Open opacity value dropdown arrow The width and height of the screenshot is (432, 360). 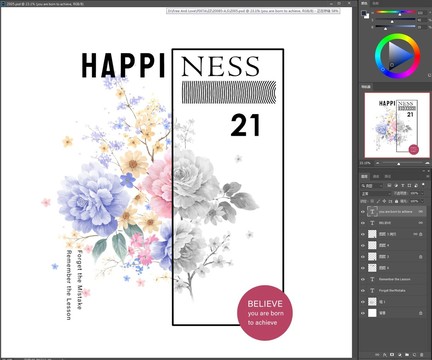(422, 193)
